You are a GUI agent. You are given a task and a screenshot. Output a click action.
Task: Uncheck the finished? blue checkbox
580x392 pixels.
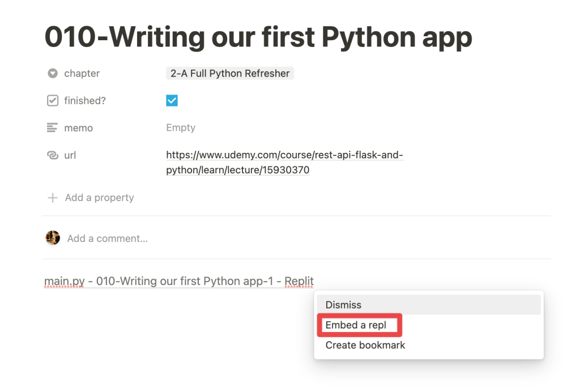point(172,101)
